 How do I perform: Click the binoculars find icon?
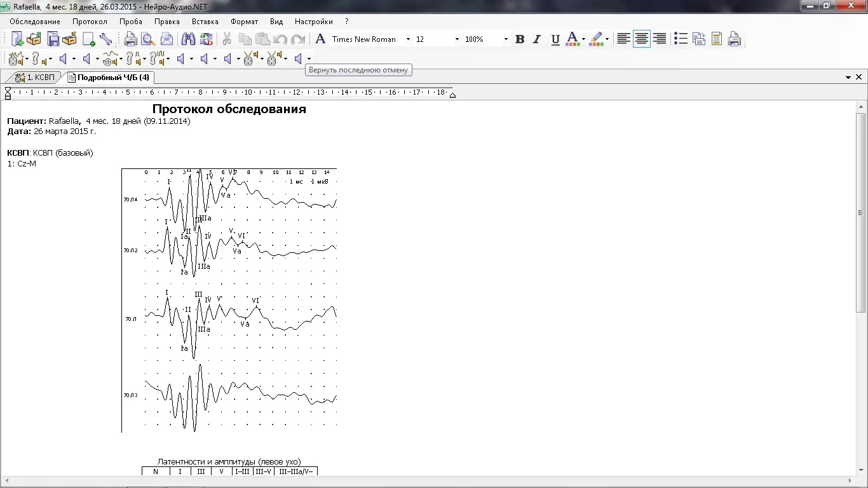(x=188, y=39)
